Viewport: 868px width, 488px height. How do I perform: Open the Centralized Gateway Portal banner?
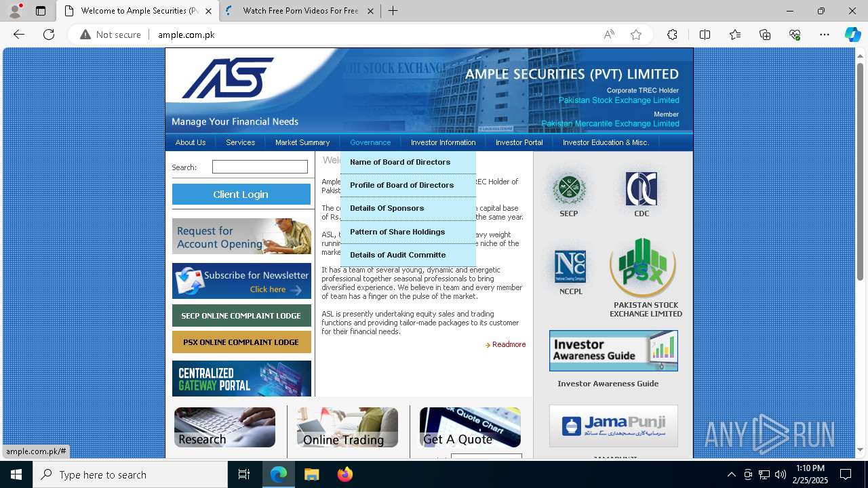(241, 379)
